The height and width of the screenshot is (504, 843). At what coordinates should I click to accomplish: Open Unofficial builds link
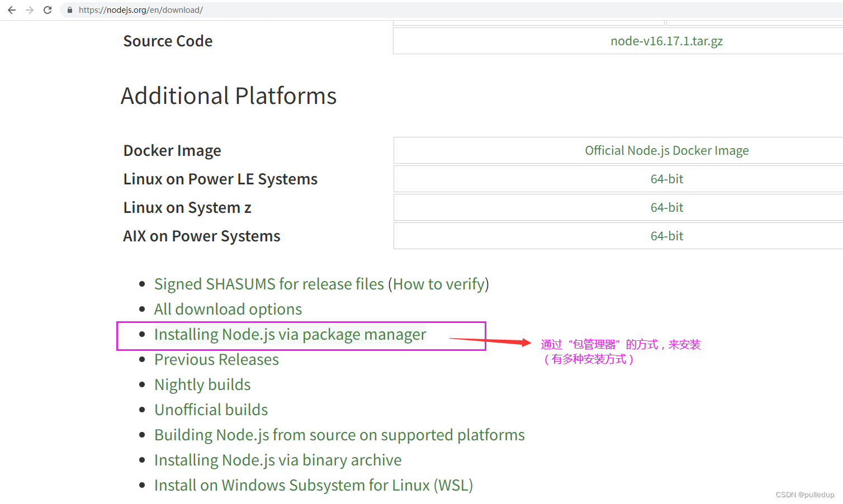click(211, 410)
